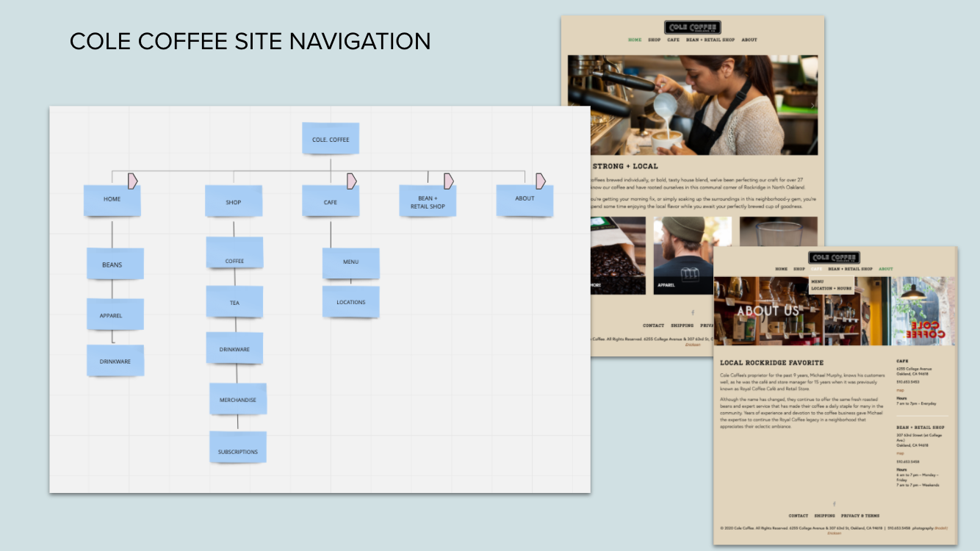
Task: Select the MENU note under CAFE in the sitemap
Action: pos(351,263)
